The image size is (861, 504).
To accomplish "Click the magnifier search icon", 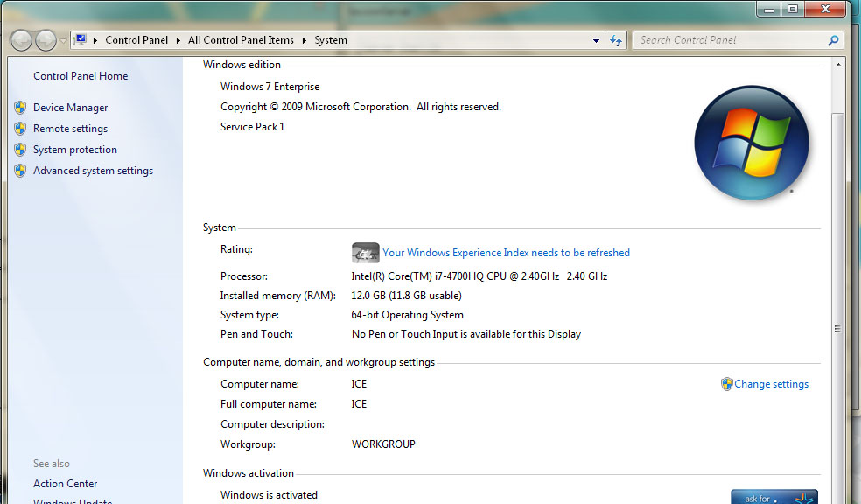I will pos(833,40).
